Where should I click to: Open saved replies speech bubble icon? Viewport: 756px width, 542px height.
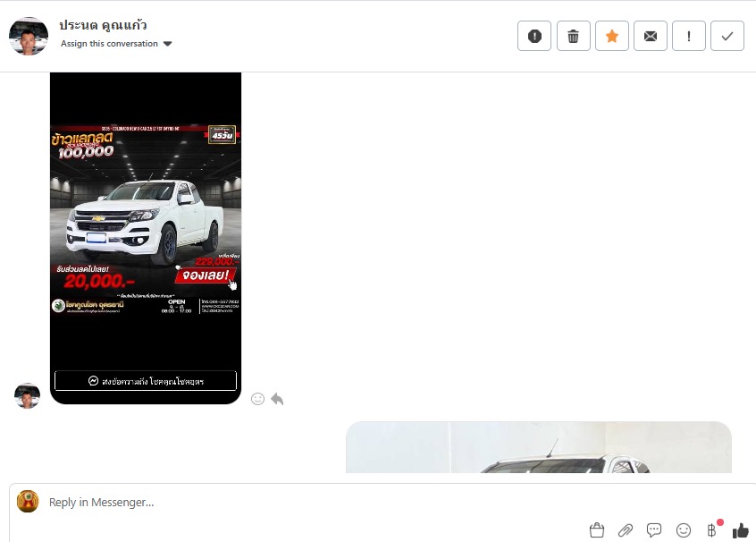click(x=654, y=530)
